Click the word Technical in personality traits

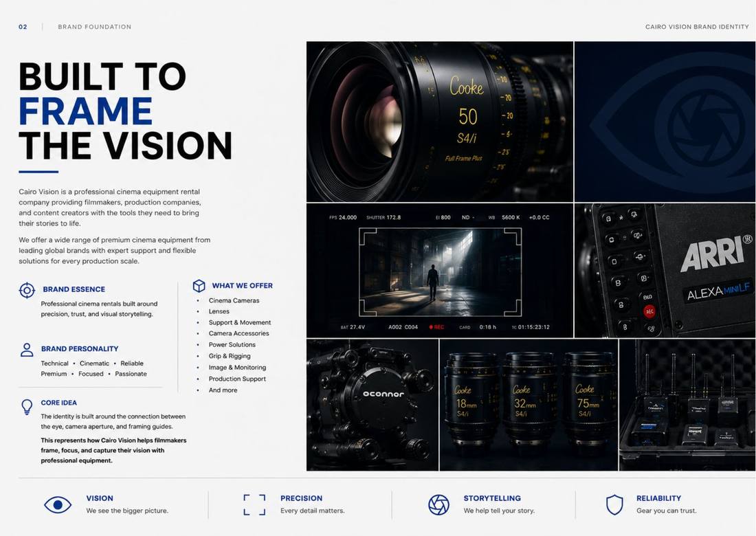54,364
